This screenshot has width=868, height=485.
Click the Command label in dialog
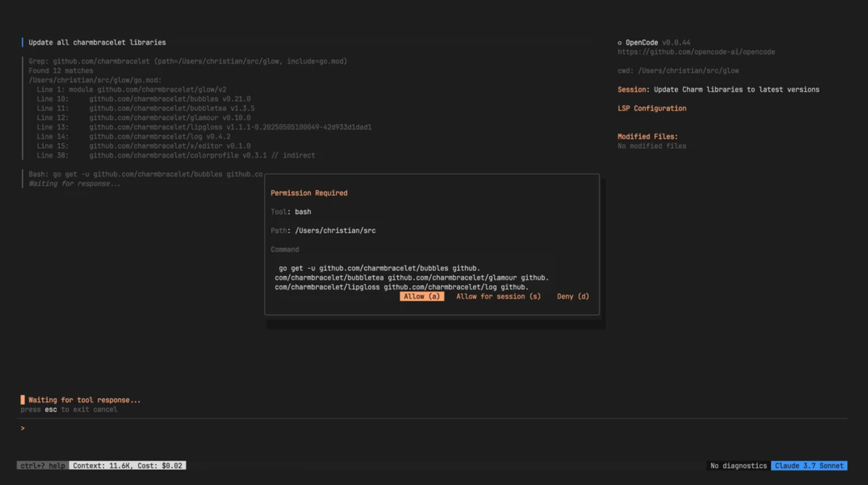(285, 249)
